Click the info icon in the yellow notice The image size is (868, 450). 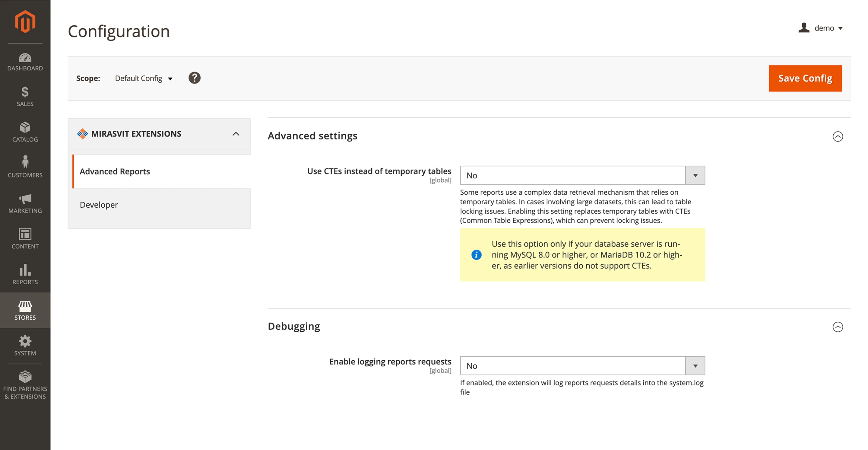476,255
